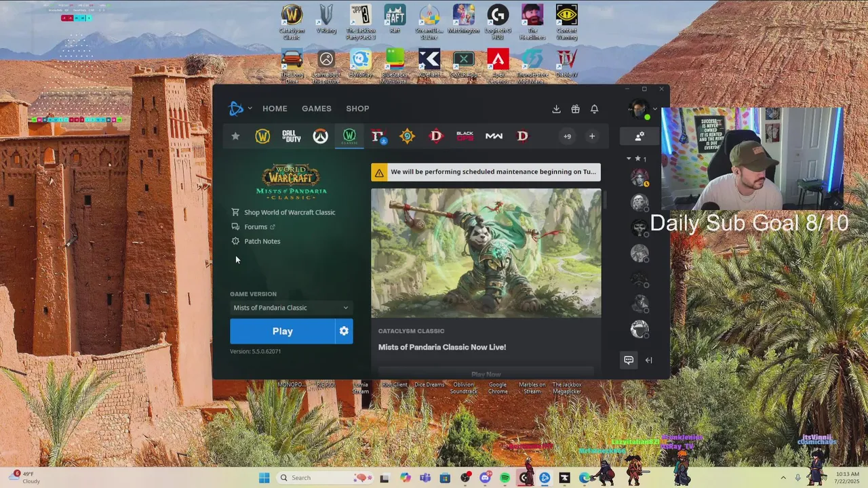
Task: Collapse the favorites friends group
Action: pyautogui.click(x=629, y=159)
